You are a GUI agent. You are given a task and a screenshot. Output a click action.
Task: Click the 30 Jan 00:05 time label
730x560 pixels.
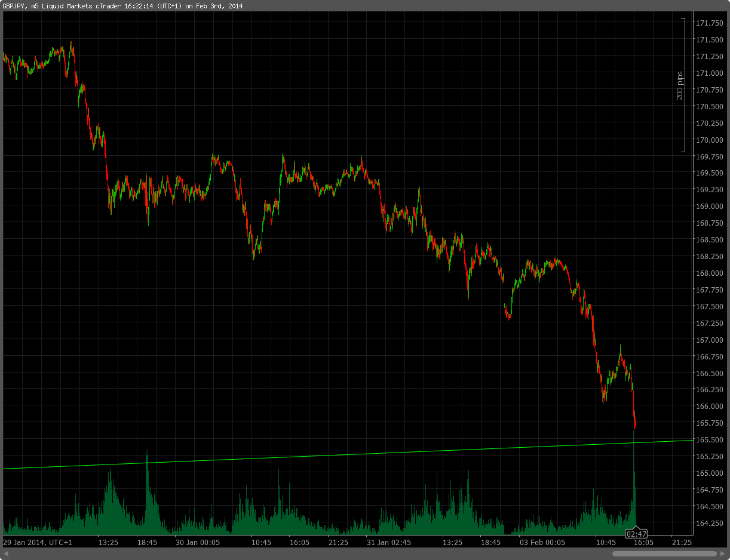197,543
